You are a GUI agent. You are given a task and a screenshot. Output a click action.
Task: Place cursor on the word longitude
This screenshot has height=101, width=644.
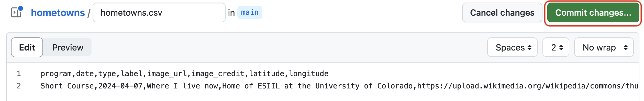point(309,74)
